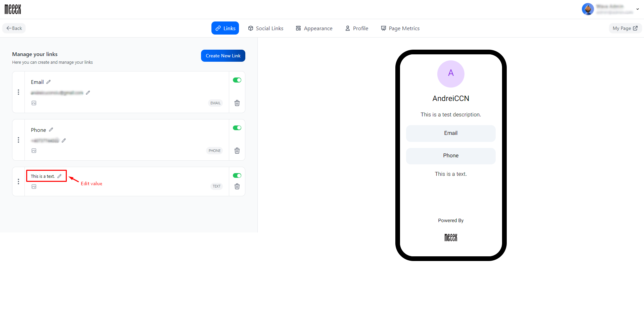The height and width of the screenshot is (311, 644).
Task: Click the image icon in Phone card
Action: [x=34, y=151]
